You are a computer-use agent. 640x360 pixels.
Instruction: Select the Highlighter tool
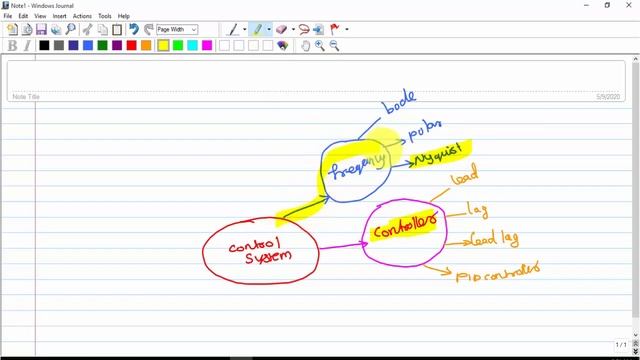pyautogui.click(x=258, y=29)
